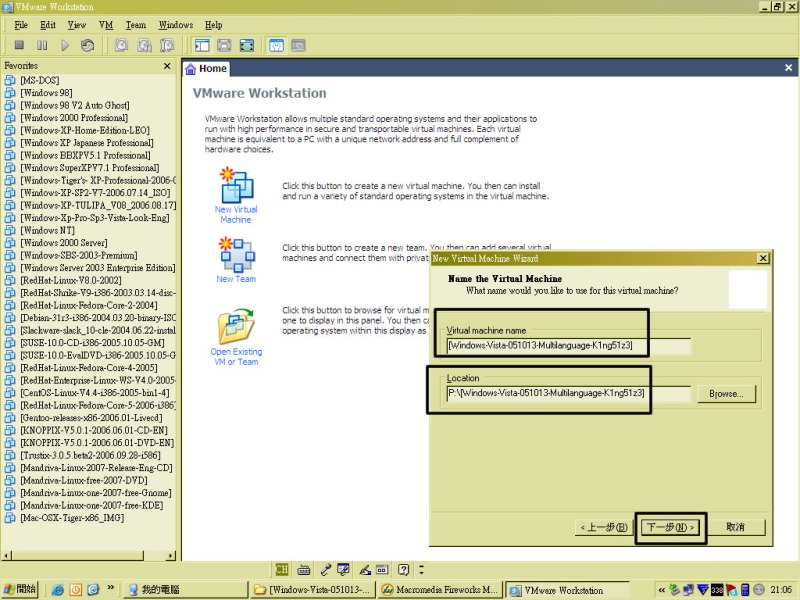
Task: Switch to the [Windows-Vista-051013-... folder taskbar button
Action: click(313, 590)
